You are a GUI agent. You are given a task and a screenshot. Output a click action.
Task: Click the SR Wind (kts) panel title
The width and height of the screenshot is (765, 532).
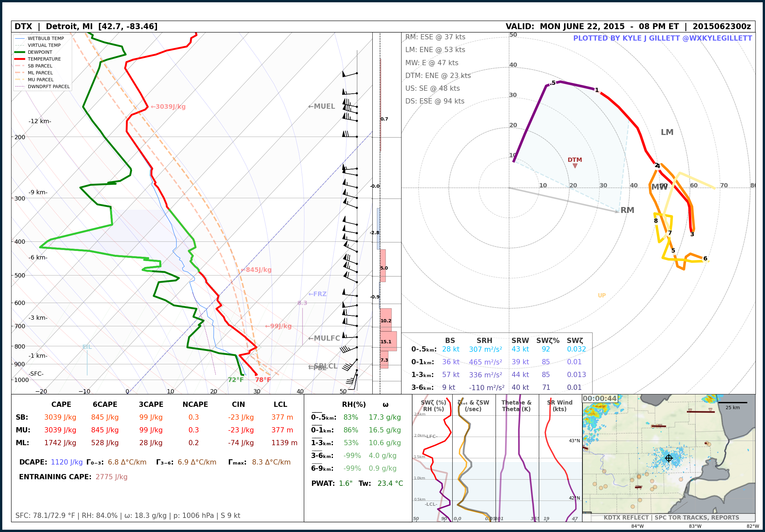[559, 406]
